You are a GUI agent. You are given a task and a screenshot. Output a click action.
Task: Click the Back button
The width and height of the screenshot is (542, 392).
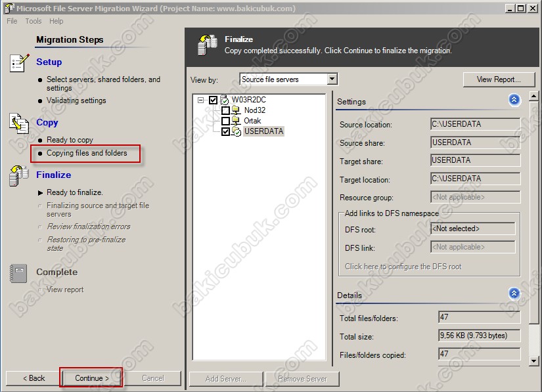pos(34,378)
